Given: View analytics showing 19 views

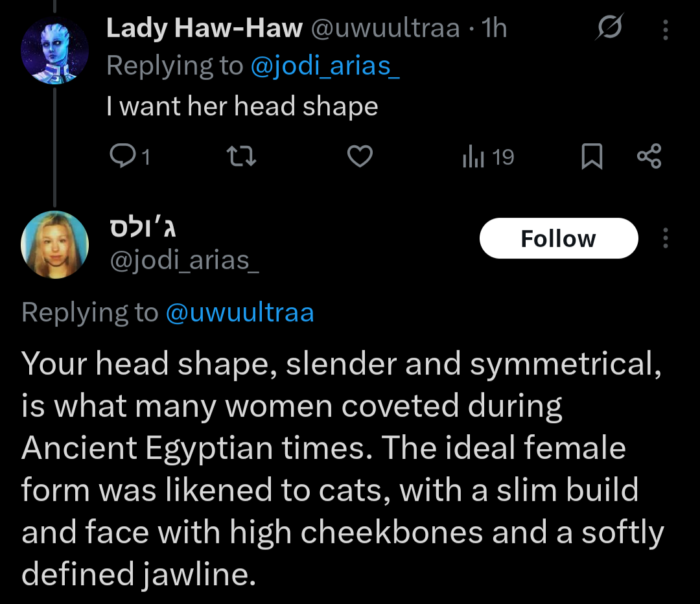Looking at the screenshot, I should 487,157.
